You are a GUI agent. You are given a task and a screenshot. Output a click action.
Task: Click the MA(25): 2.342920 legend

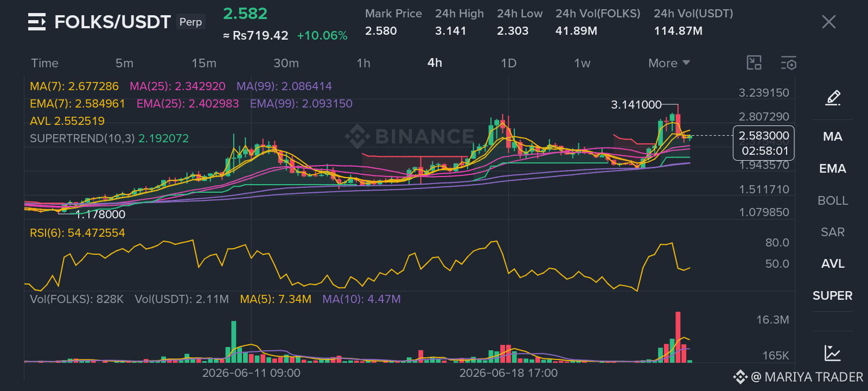177,86
